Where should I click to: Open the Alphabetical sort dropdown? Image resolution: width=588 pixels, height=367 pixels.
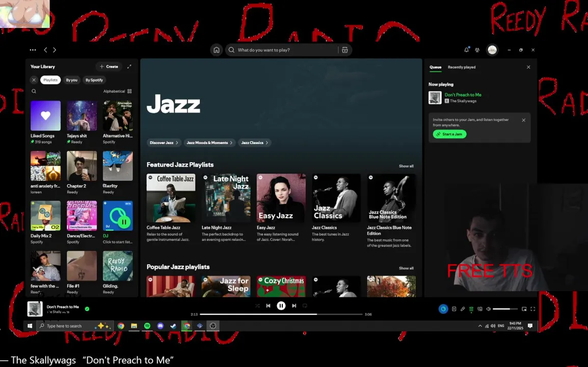(x=117, y=91)
